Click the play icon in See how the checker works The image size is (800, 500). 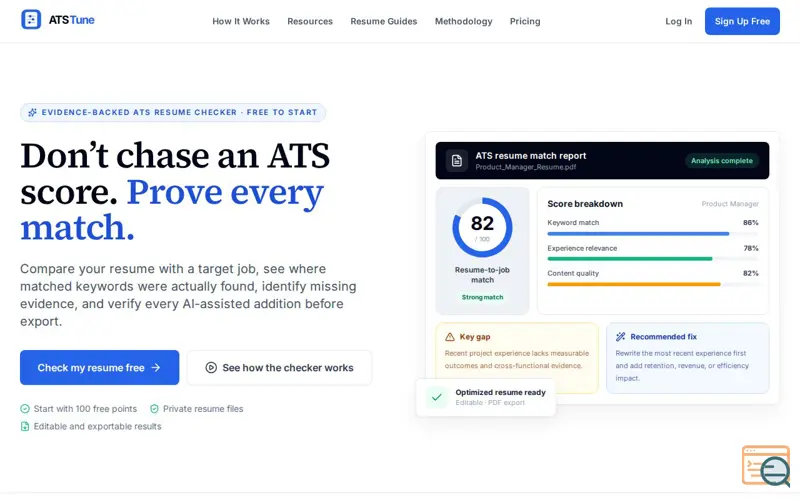pos(211,367)
